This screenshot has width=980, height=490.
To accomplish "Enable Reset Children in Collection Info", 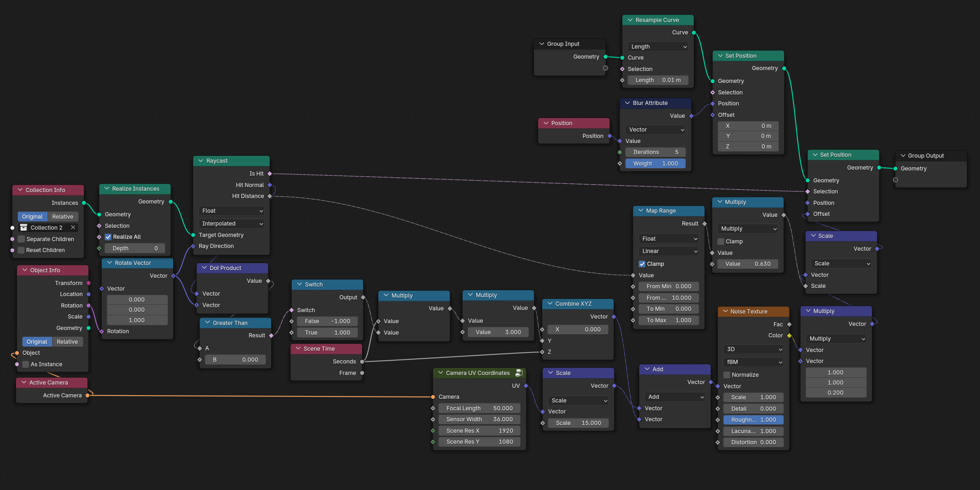I will pos(21,250).
